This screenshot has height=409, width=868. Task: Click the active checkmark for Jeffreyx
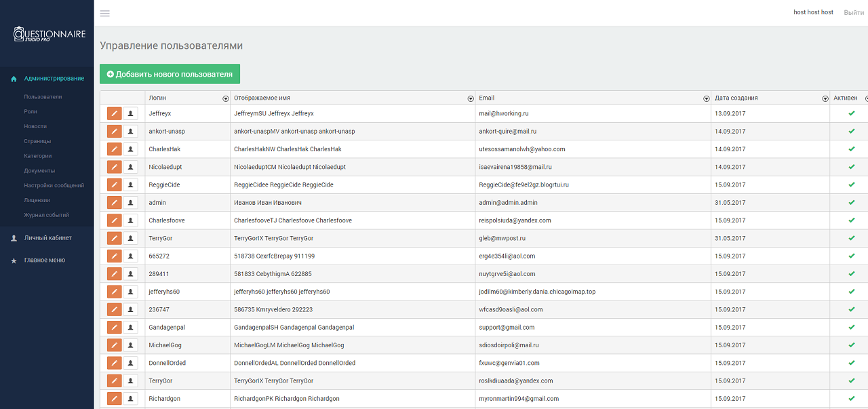click(851, 113)
